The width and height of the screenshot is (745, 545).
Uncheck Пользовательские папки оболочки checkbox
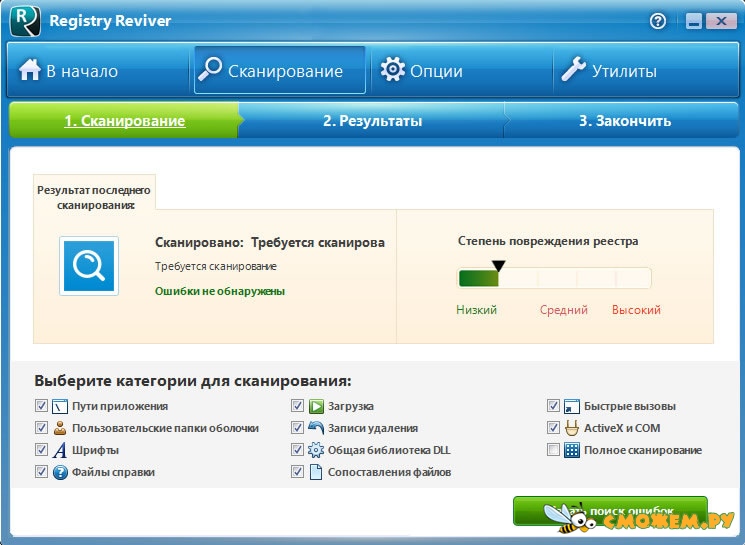(x=41, y=428)
